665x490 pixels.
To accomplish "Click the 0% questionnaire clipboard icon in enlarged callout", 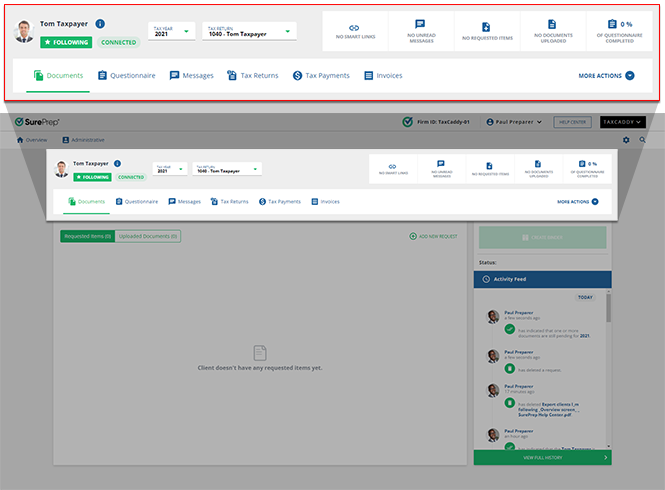I will click(x=612, y=24).
